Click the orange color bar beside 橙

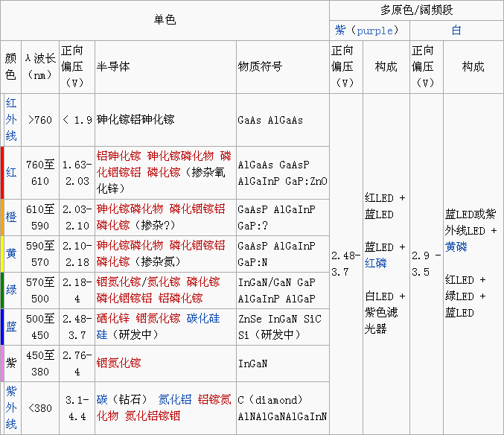(2, 217)
